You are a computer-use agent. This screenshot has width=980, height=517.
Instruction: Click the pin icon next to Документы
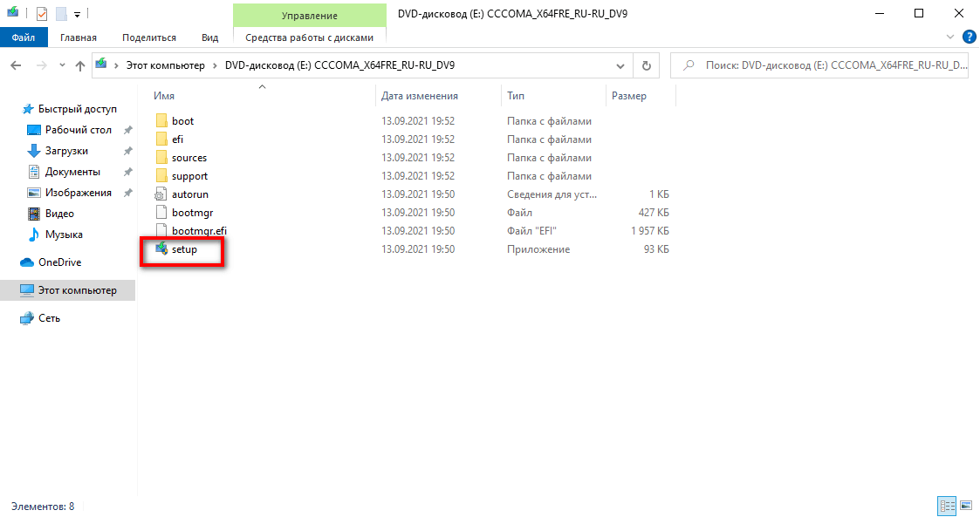point(127,172)
